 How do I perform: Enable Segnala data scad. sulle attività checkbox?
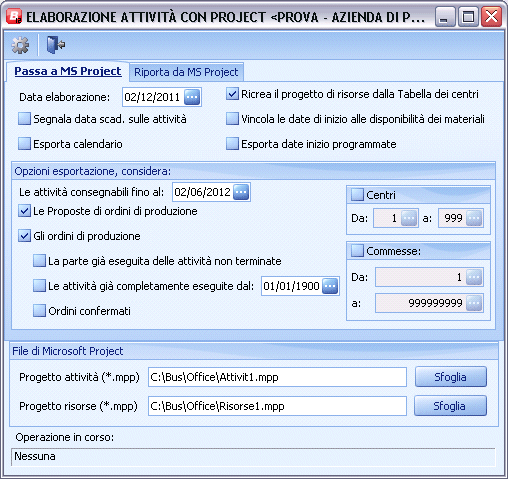click(24, 119)
